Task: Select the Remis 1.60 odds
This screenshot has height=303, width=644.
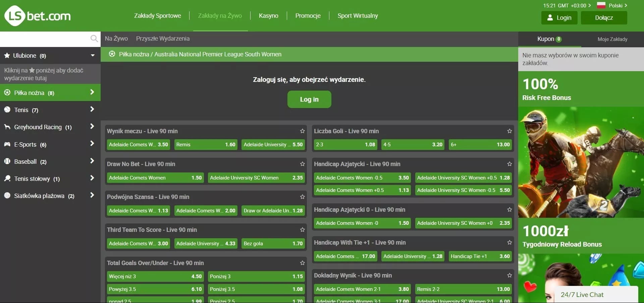Action: pyautogui.click(x=206, y=145)
